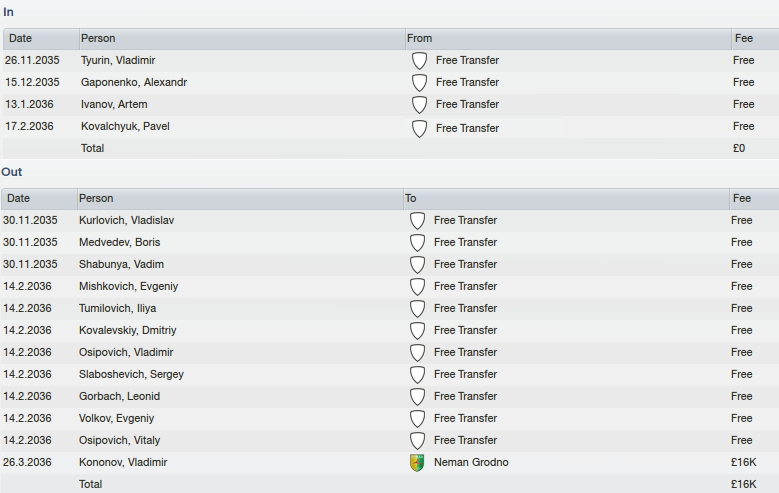779x493 pixels.
Task: Click the shield icon in Ivanov, Artem's row
Action: point(419,104)
